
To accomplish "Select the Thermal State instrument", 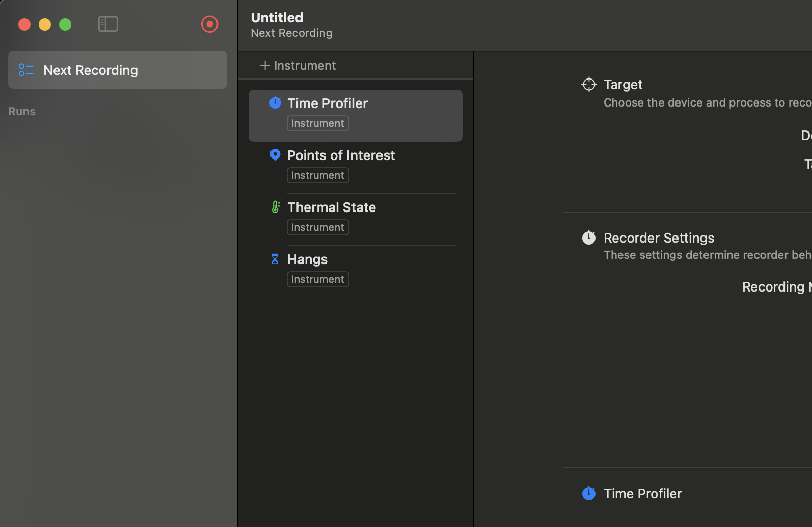I will [356, 219].
